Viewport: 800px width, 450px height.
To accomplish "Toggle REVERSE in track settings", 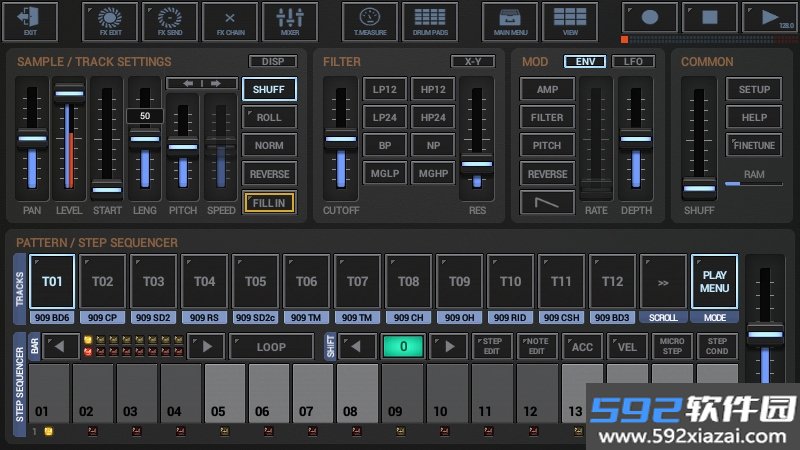I will [x=269, y=174].
